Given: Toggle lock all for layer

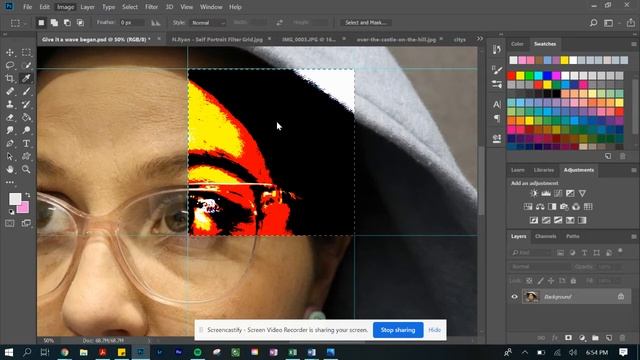Looking at the screenshot, I should click(573, 281).
